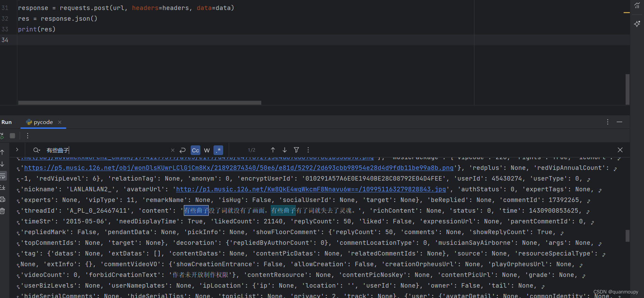Screen dimensions: 644x298
Task: Rerun the pycode script
Action: [x=2, y=136]
